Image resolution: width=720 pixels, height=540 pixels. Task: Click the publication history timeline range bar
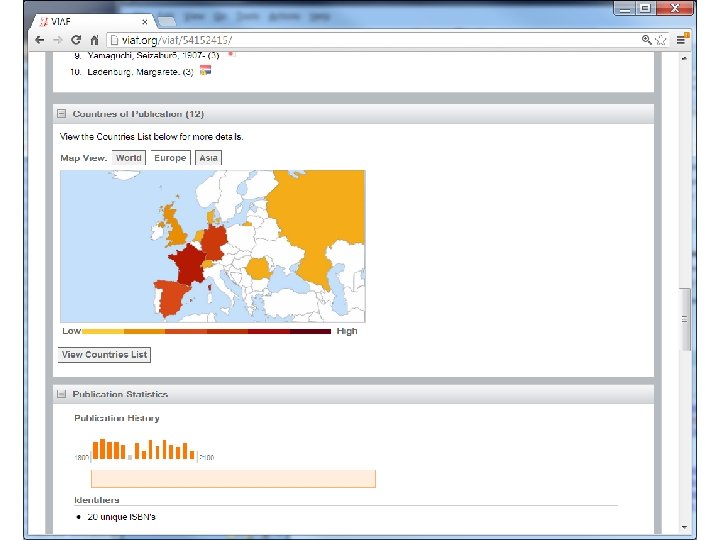[233, 478]
